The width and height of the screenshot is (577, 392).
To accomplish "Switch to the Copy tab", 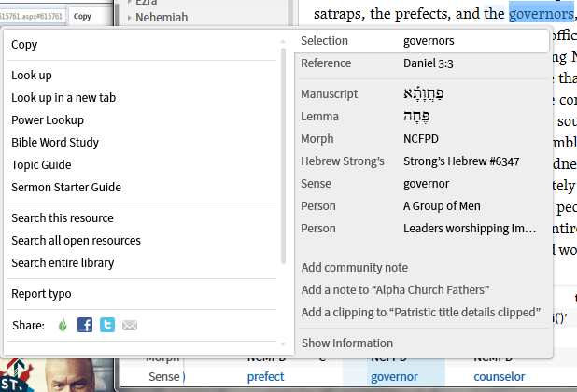I will tap(82, 16).
